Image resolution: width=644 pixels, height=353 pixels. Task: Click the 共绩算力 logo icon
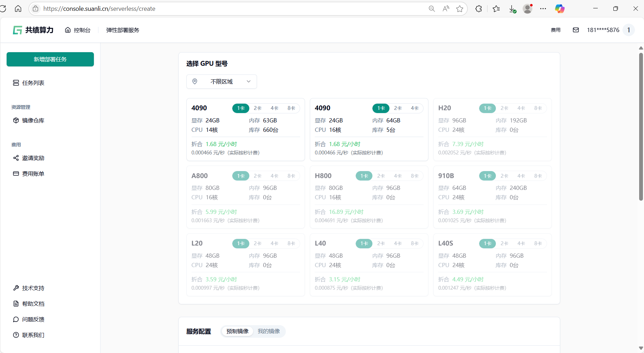(17, 30)
